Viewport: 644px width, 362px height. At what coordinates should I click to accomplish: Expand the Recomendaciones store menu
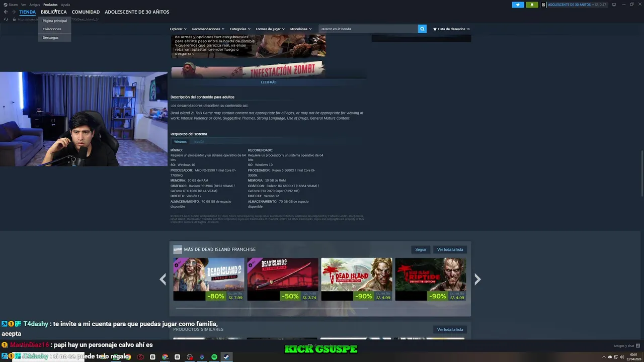click(208, 29)
